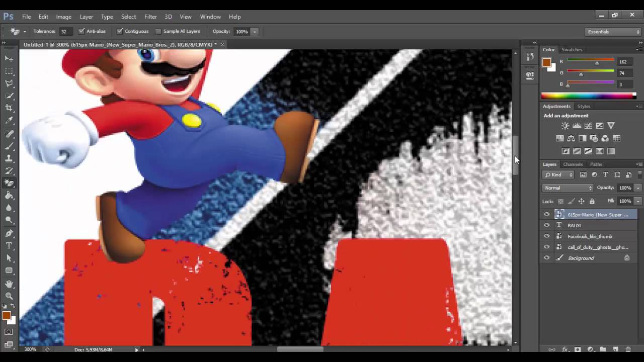Open the Filter menu
Screen dimensions: 644x362
150,17
